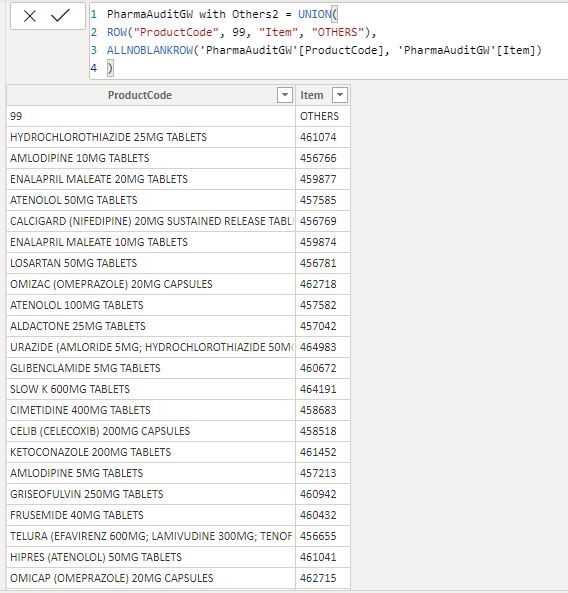Image resolution: width=568 pixels, height=593 pixels.
Task: Select item cell 460432
Action: pyautogui.click(x=323, y=515)
